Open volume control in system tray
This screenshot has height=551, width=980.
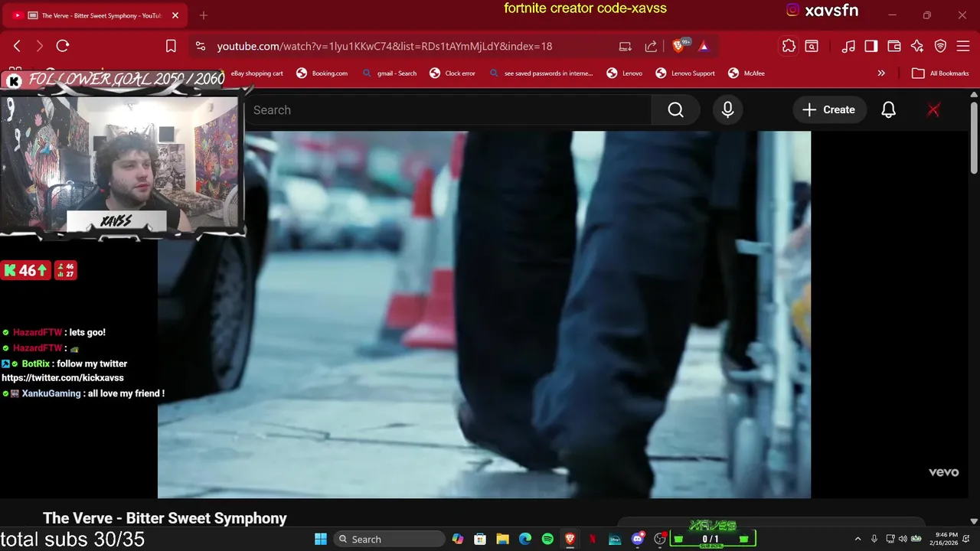point(903,539)
